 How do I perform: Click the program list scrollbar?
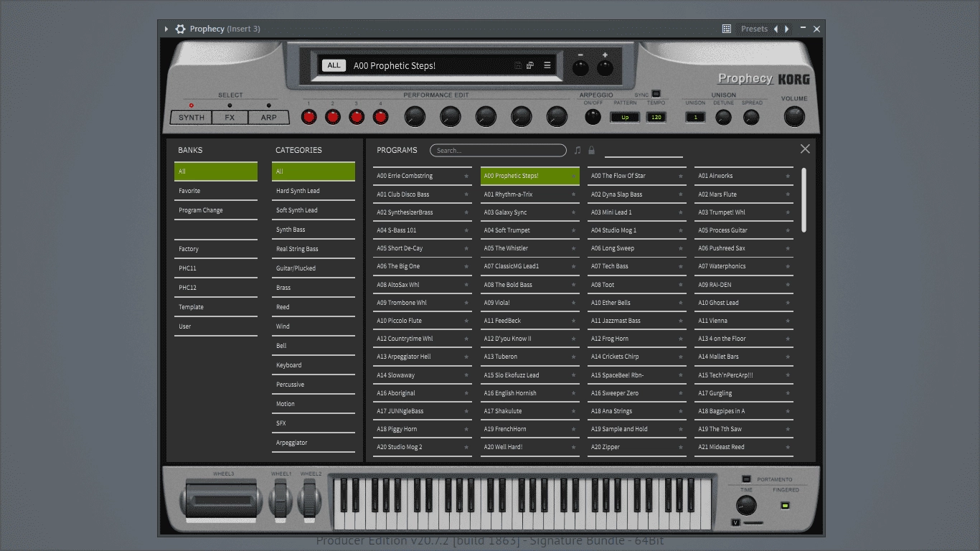click(x=804, y=200)
